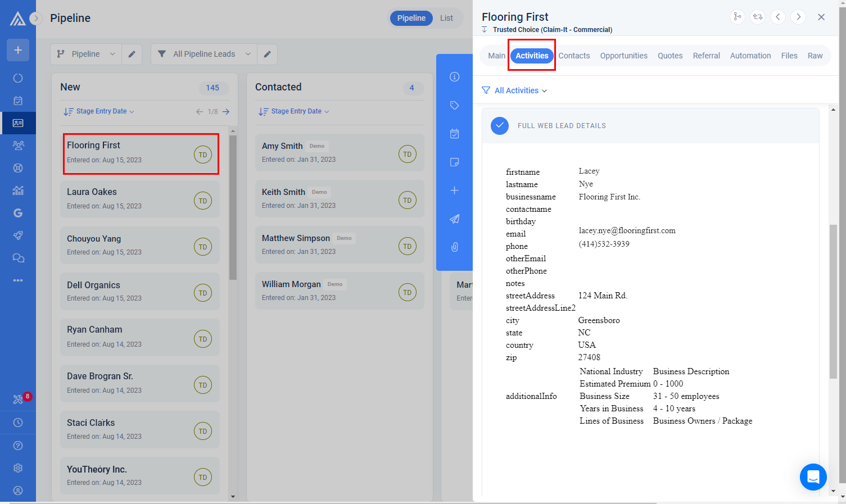Screen dimensions: 846x504
Task: Open the Opportunities tab
Action: (624, 56)
